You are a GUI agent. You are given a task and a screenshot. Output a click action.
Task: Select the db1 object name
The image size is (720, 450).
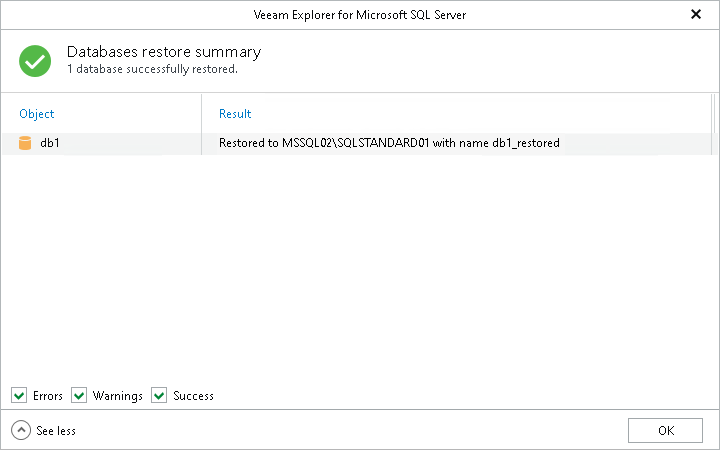[50, 144]
